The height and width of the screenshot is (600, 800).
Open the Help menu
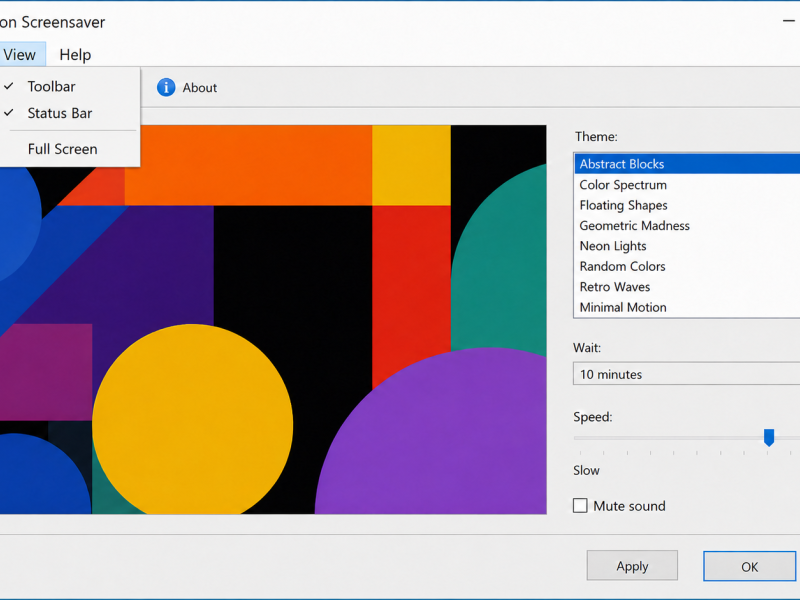click(x=75, y=55)
